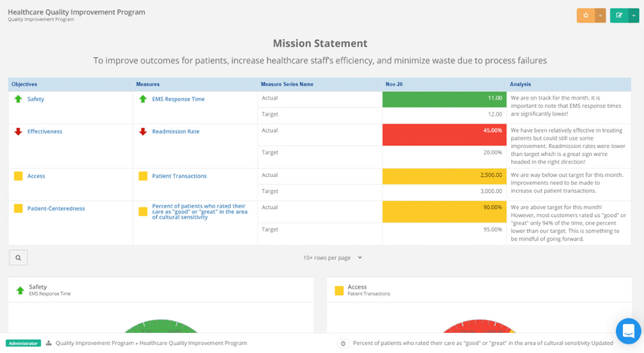Click the Administrator badge in footer
The image size is (644, 353).
coord(23,343)
